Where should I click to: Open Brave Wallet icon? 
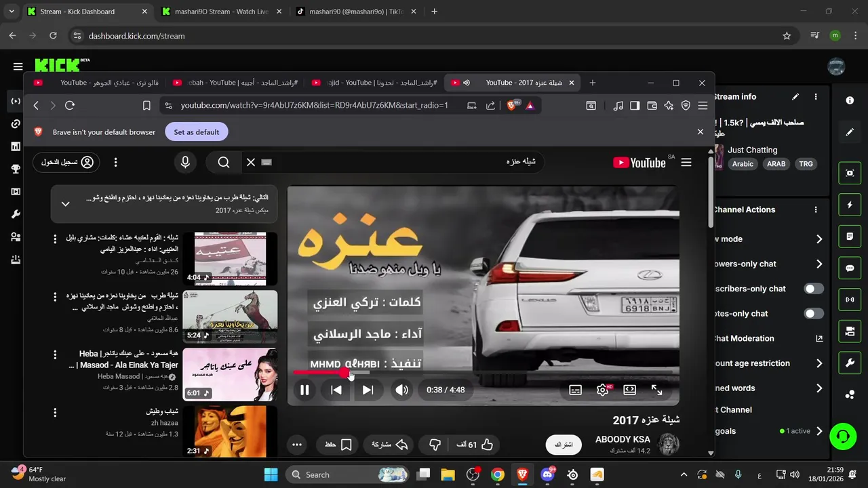tap(652, 106)
